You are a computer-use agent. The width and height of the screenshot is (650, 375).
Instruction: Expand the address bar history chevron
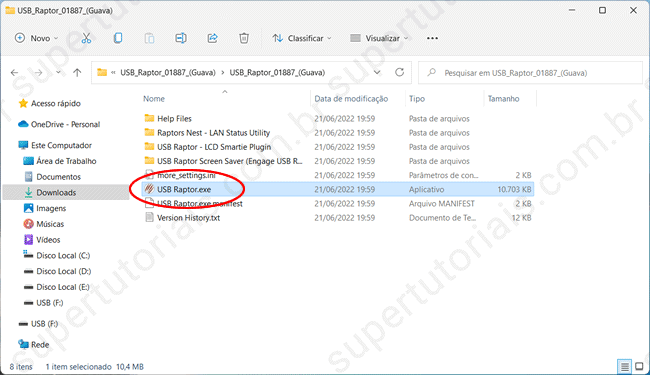coord(377,73)
